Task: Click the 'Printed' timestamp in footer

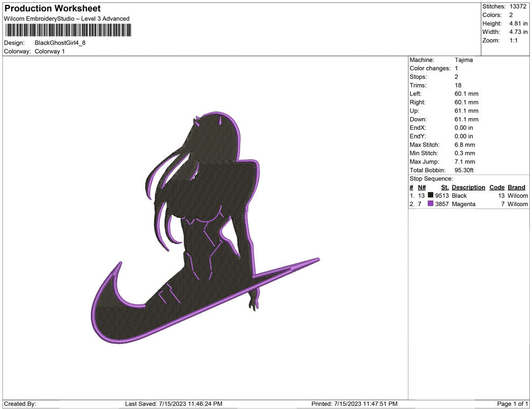Action: coord(354,404)
